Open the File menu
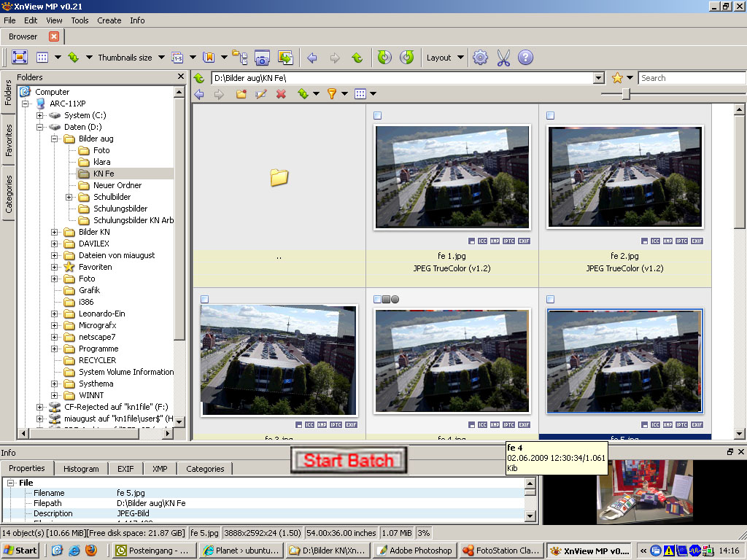Screen dimensions: 747x560 (x=9, y=20)
